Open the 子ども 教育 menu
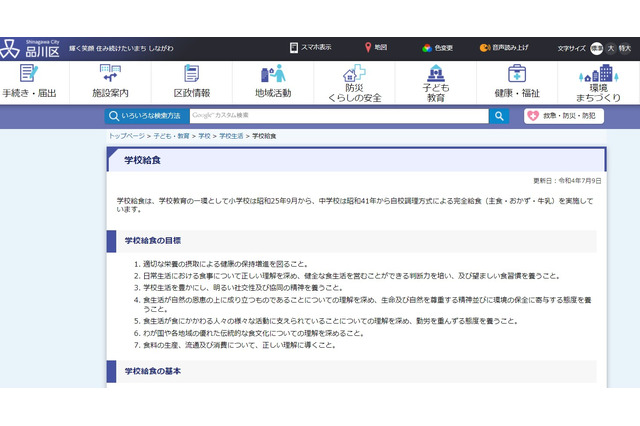Screen dimensions: 640x426 (x=436, y=83)
